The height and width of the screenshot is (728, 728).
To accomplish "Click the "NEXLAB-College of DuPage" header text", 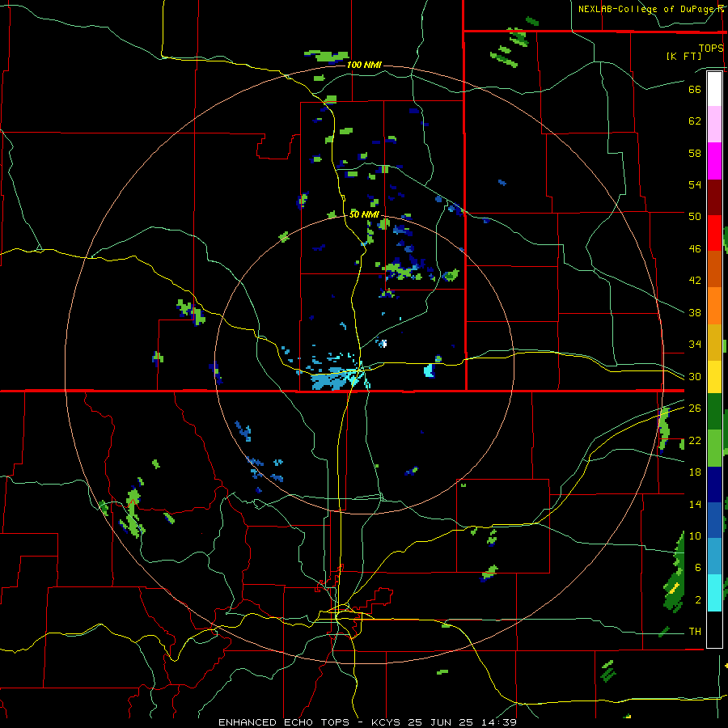I will click(645, 9).
